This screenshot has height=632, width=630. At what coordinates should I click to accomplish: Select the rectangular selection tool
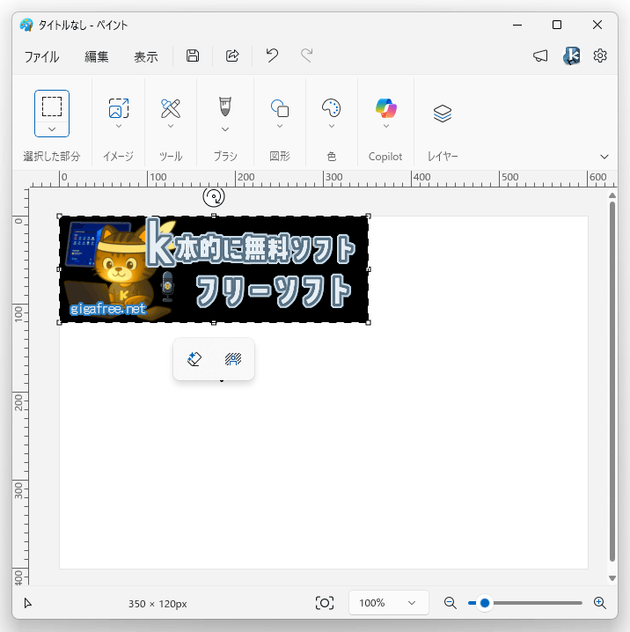tap(52, 106)
